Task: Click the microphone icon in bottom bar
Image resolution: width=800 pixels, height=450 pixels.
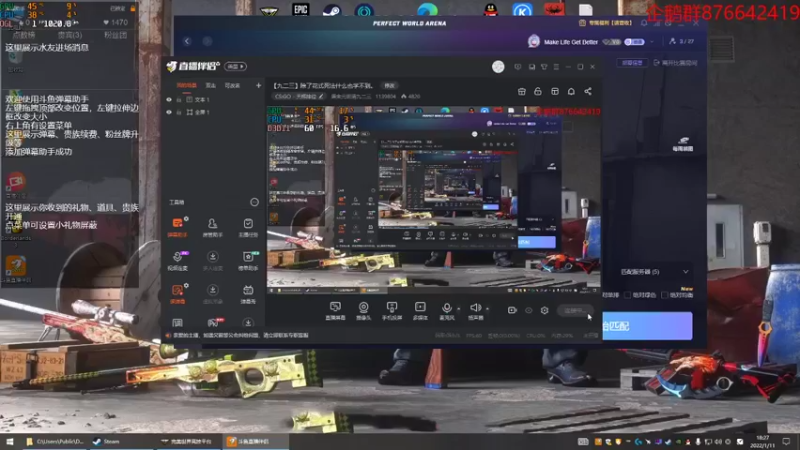Action: pos(446,308)
